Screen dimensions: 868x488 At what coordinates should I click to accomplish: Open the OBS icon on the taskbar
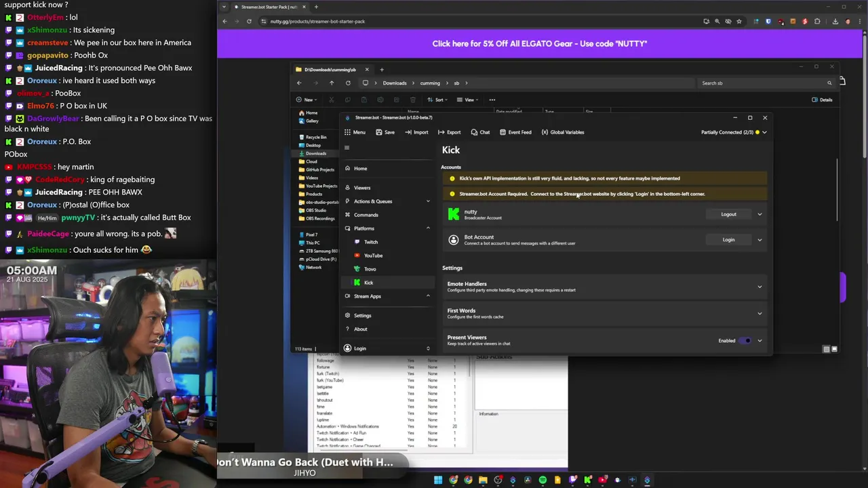498,480
